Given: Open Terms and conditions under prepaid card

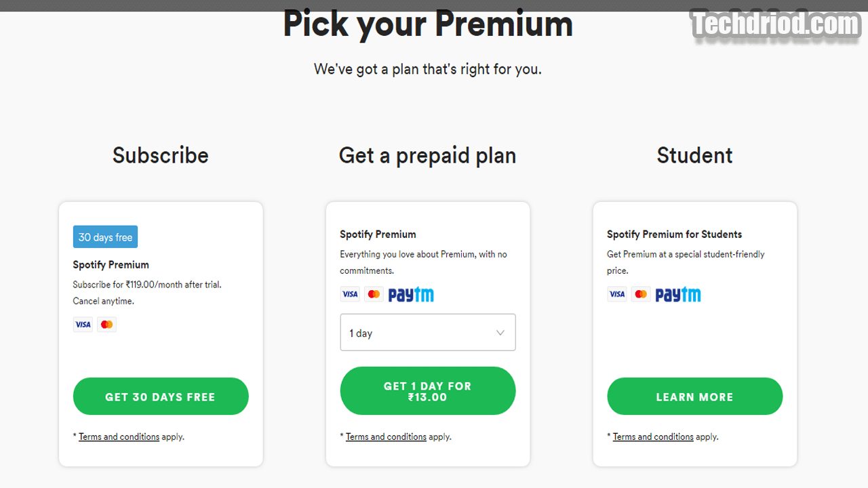Looking at the screenshot, I should 385,436.
